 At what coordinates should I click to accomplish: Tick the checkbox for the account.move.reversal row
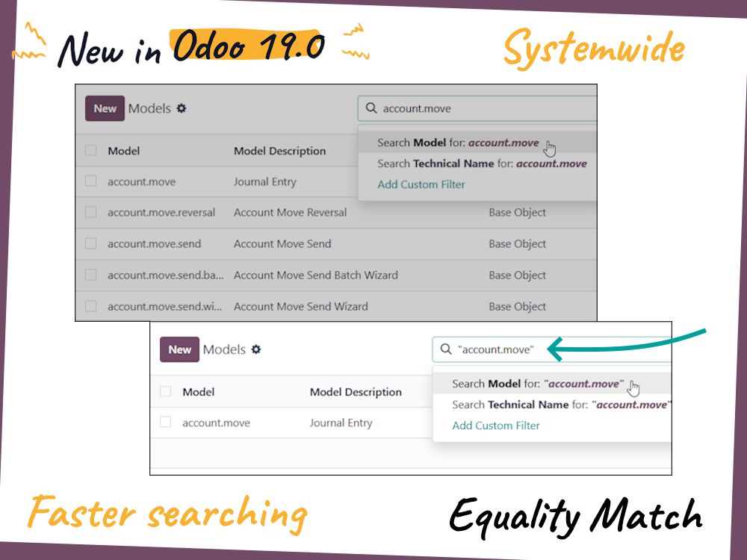(90, 212)
